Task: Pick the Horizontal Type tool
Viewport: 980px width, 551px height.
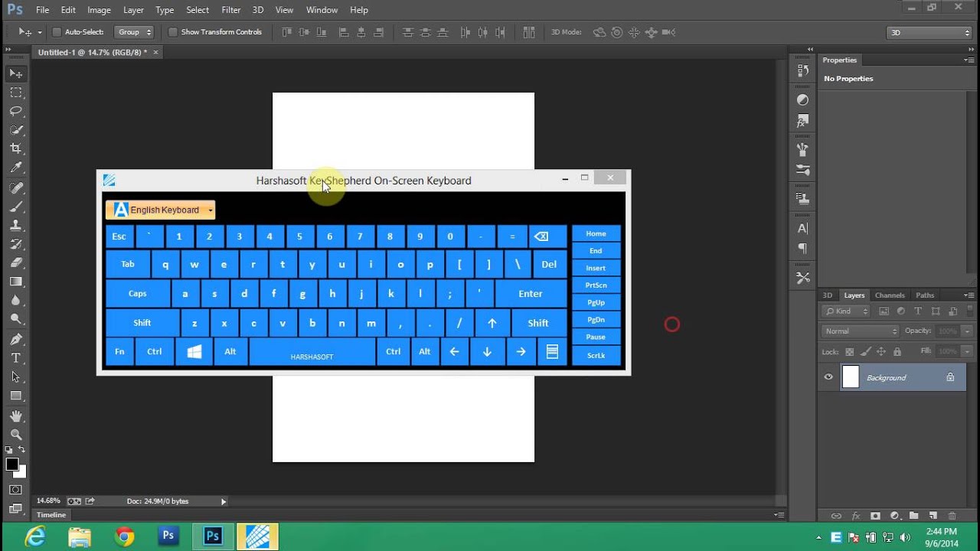Action: 15,358
